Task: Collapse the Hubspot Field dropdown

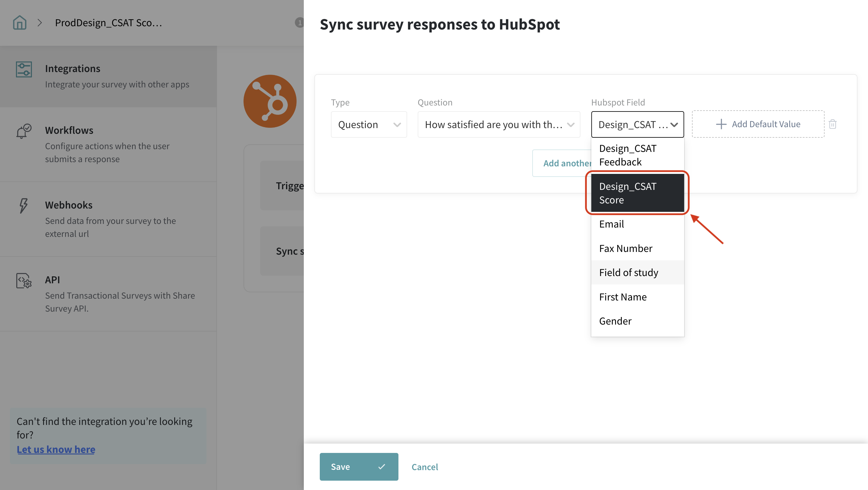Action: pos(637,124)
